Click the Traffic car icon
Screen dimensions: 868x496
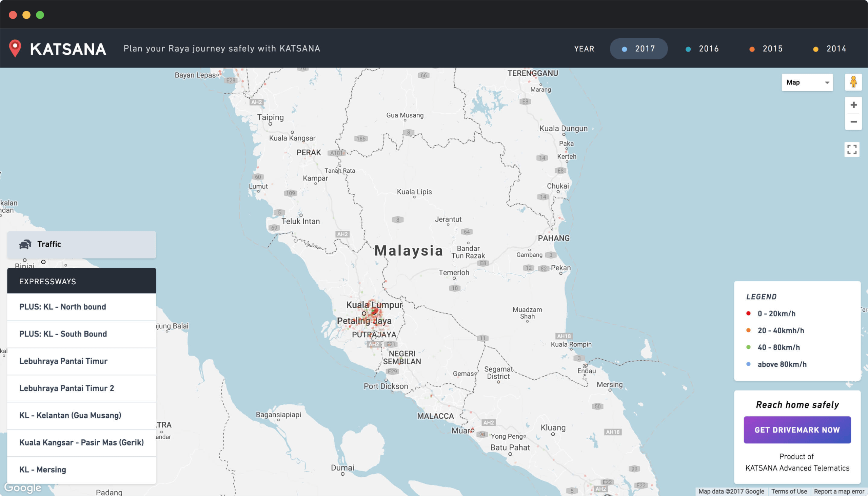(25, 244)
